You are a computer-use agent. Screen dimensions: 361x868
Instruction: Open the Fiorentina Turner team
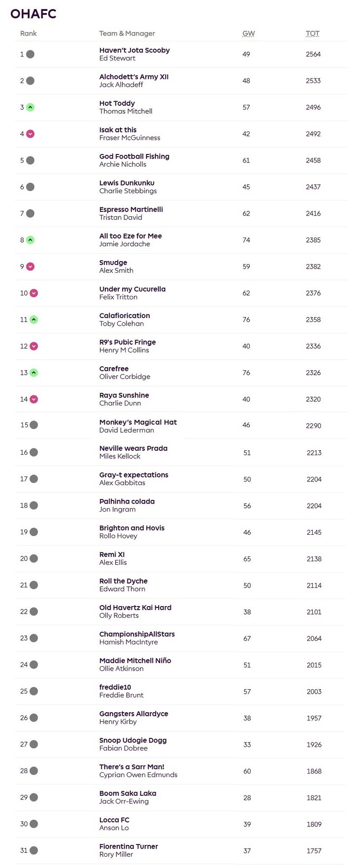[129, 846]
